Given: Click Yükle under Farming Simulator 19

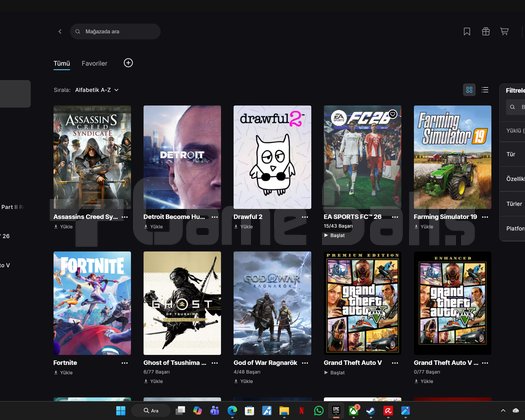Looking at the screenshot, I should (x=424, y=227).
